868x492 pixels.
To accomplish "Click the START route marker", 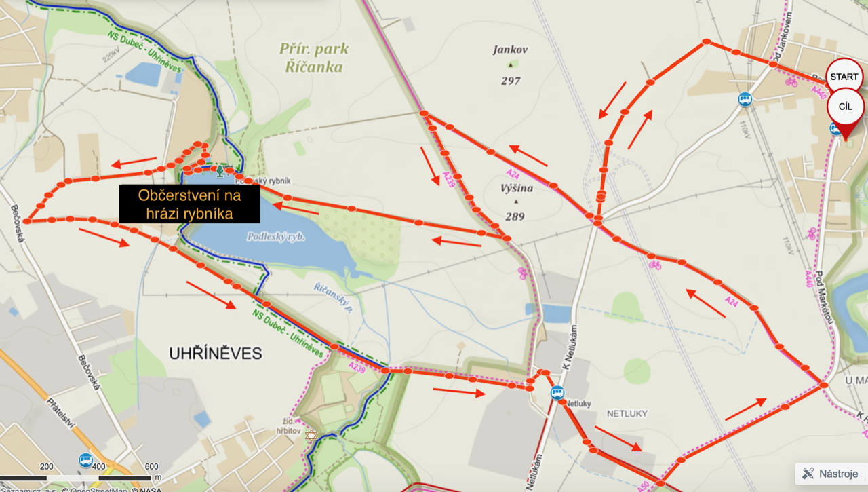I will click(x=844, y=77).
